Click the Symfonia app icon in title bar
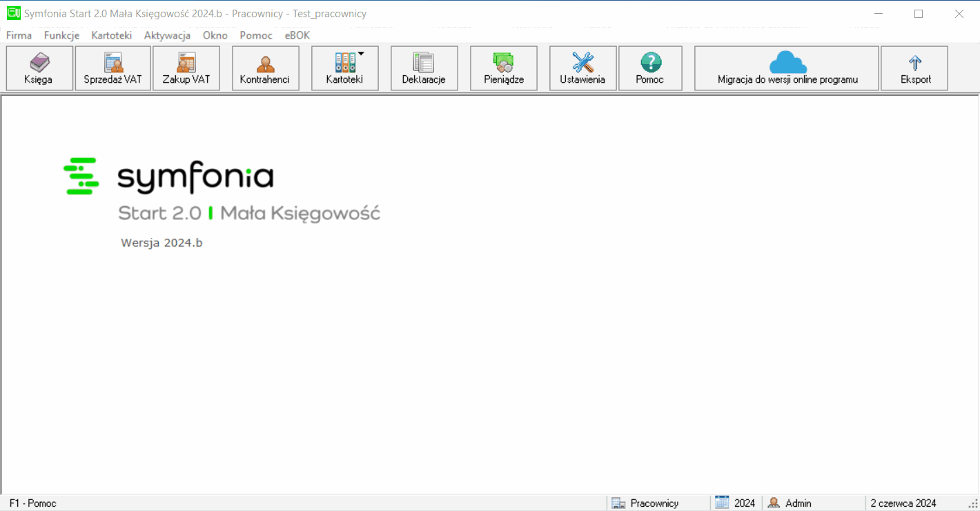Viewport: 980px width, 511px height. pos(13,13)
